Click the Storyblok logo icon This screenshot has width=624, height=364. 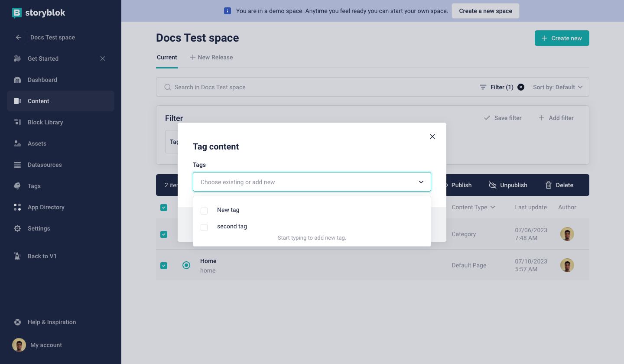point(17,13)
